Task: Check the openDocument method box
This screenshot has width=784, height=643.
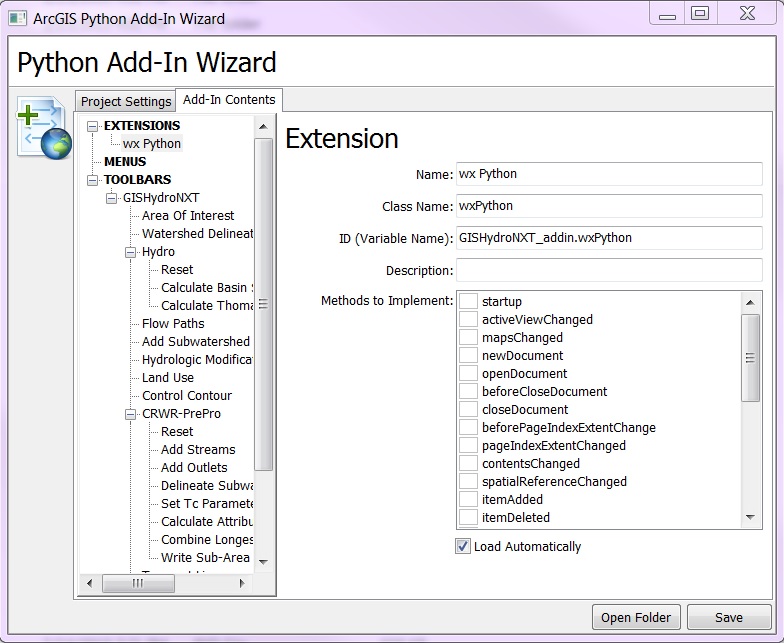Action: click(x=468, y=373)
